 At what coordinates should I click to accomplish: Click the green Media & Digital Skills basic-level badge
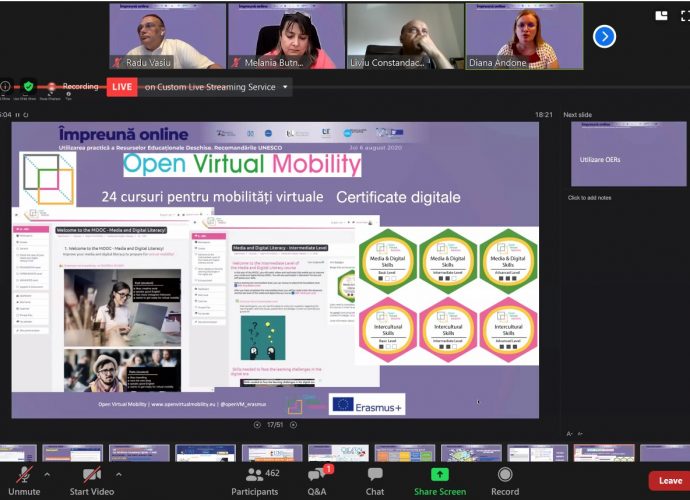pyautogui.click(x=387, y=261)
